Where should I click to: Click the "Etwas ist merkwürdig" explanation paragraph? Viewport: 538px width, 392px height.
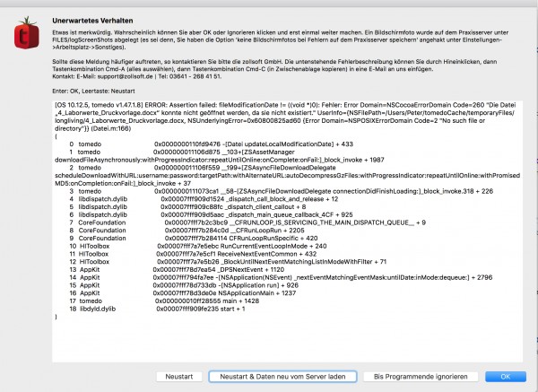[281, 39]
